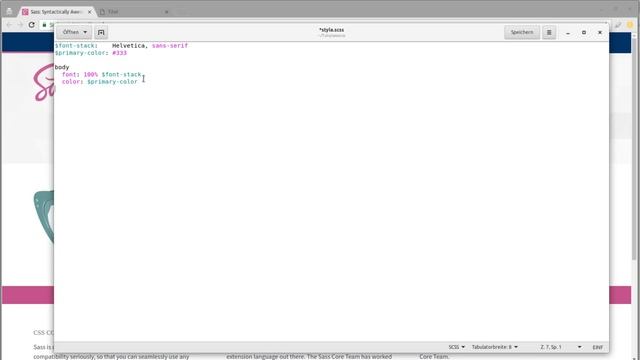Image resolution: width=640 pixels, height=360 pixels.
Task: Close the Titel browser tab
Action: click(x=166, y=12)
